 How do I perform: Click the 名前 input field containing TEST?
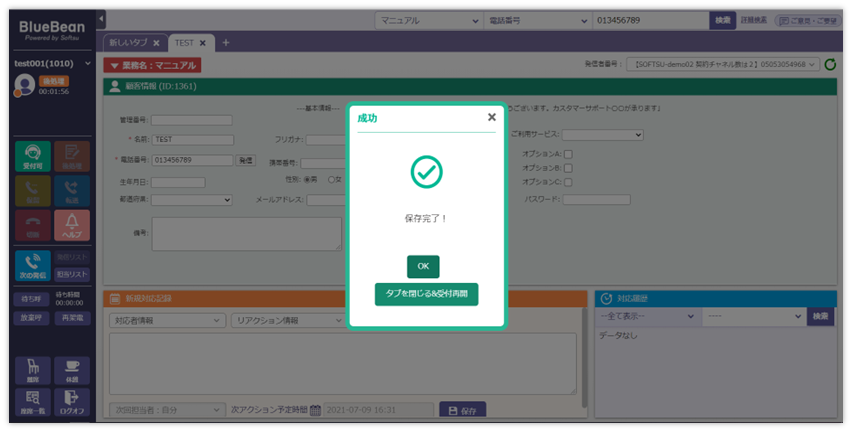[x=192, y=140]
